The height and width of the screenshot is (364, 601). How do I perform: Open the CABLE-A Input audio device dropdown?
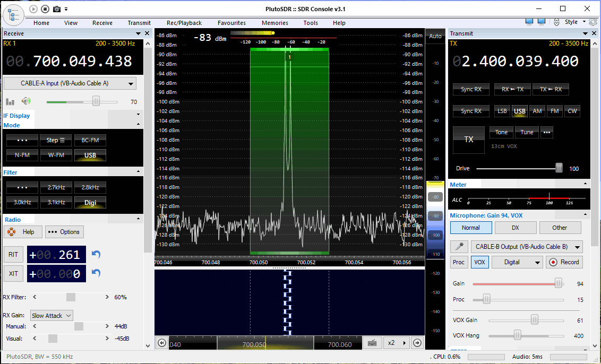(70, 83)
